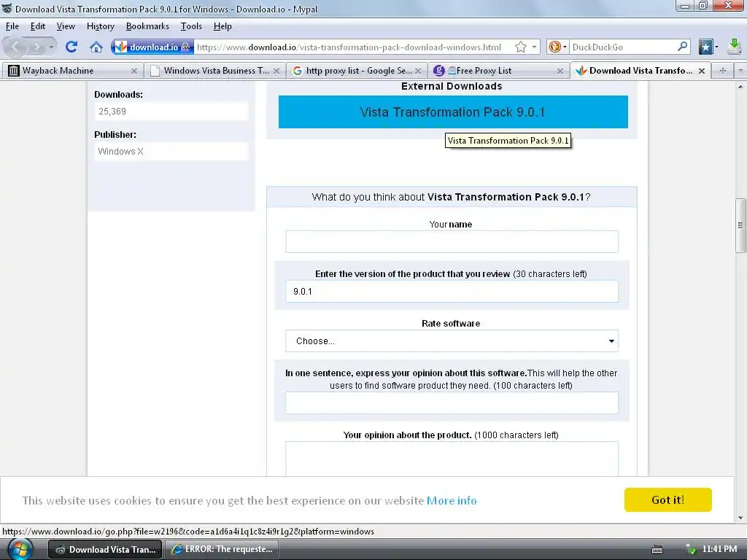The width and height of the screenshot is (747, 560).
Task: Click the forward navigation arrow
Action: point(36,47)
